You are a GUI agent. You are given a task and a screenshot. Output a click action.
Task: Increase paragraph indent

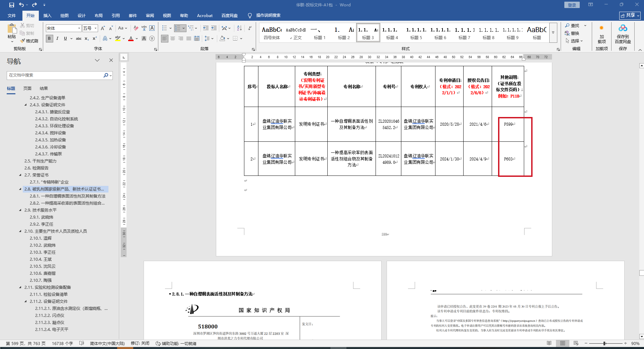[x=214, y=28]
